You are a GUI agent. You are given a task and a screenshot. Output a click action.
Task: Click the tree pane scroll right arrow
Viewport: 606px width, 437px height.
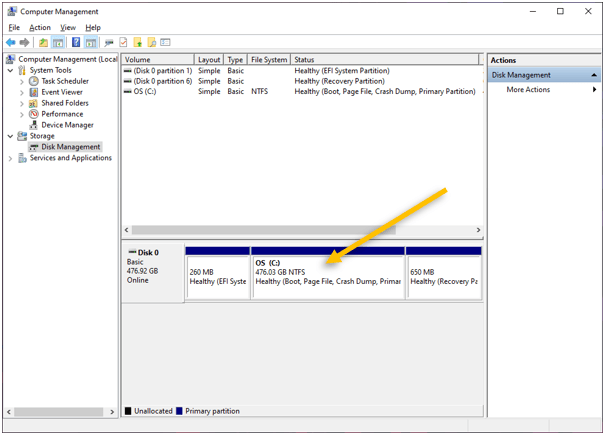(x=112, y=412)
